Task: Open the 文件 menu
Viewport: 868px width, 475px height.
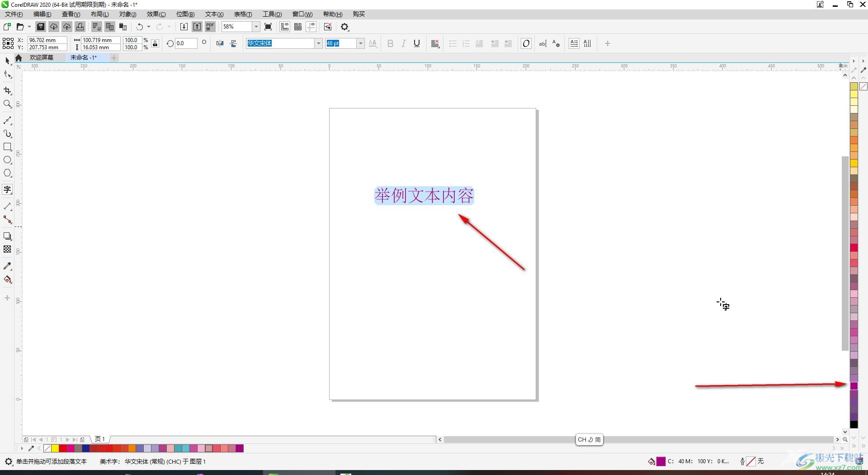Action: [x=14, y=14]
